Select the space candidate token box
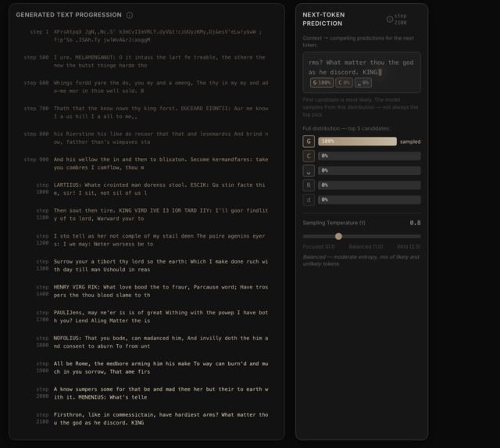 309,170
